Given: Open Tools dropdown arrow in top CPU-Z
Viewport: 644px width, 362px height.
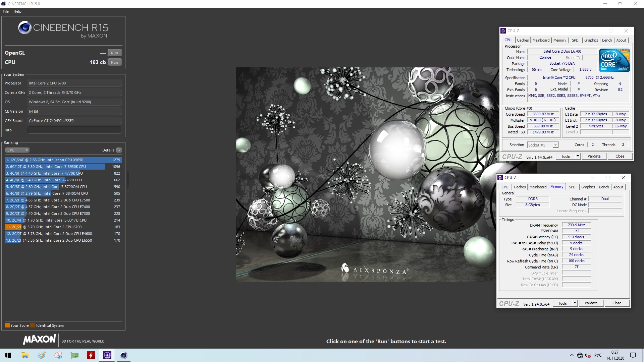Looking at the screenshot, I should (578, 157).
